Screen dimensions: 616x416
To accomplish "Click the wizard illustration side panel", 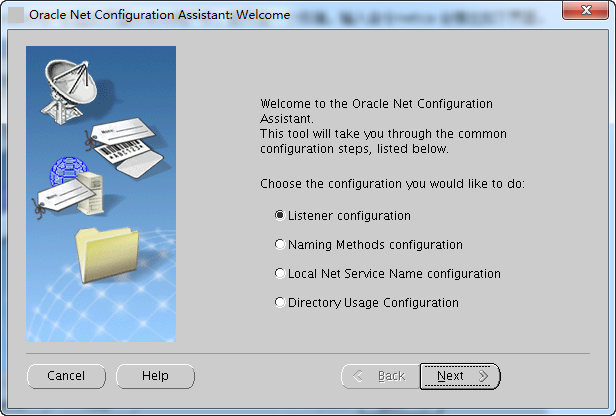I will [x=101, y=194].
